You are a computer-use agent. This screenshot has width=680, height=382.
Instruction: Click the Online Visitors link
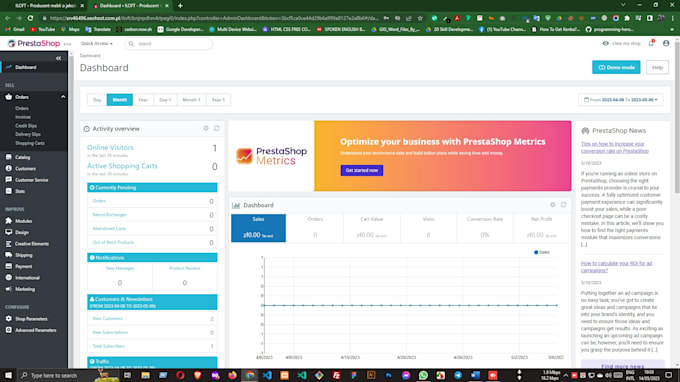(x=110, y=147)
